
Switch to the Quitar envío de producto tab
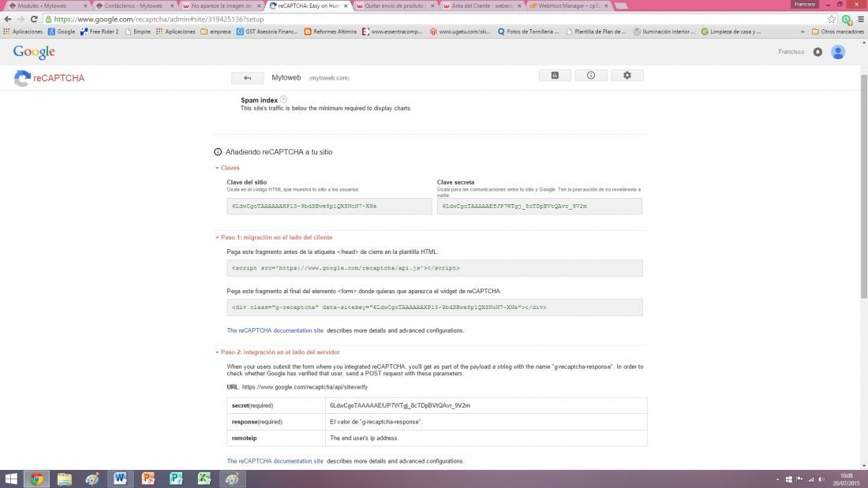coord(394,6)
